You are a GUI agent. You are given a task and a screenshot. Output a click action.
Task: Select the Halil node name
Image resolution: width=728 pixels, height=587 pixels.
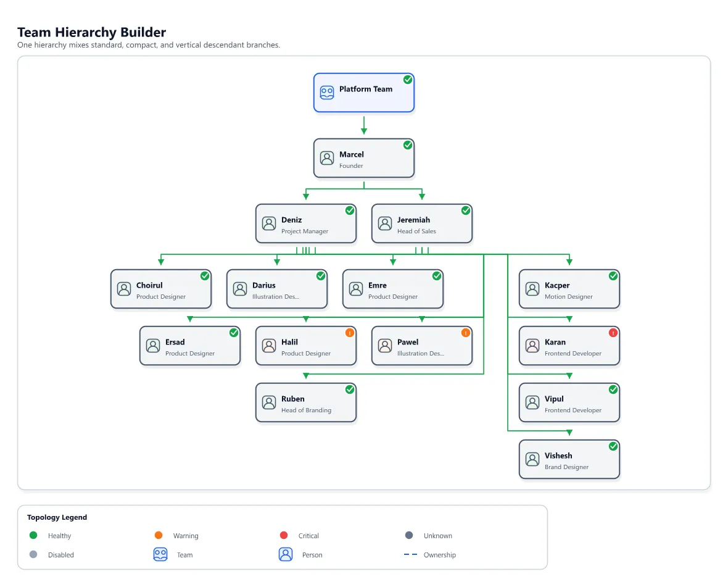click(290, 342)
